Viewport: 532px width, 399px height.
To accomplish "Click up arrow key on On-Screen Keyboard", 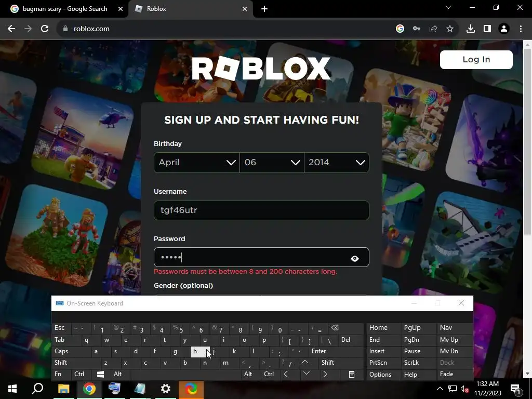I will [304, 362].
